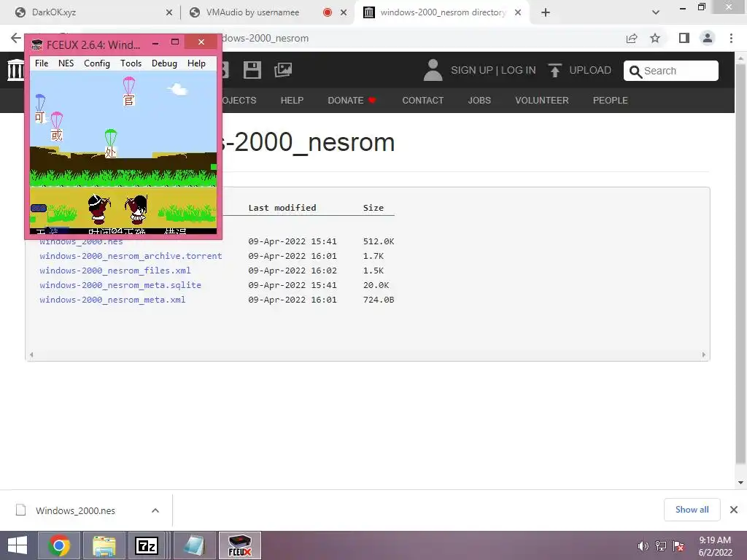Toggle the Chrome side panel

tap(684, 38)
